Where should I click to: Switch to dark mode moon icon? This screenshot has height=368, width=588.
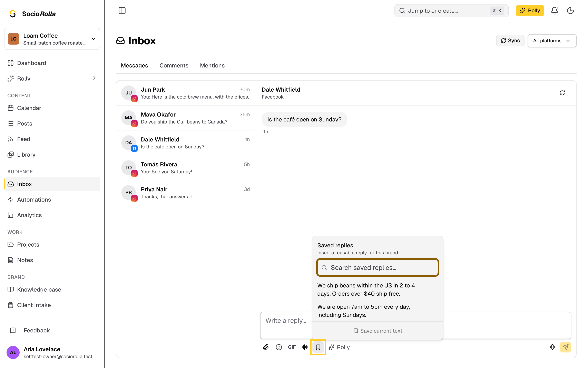[x=570, y=11]
